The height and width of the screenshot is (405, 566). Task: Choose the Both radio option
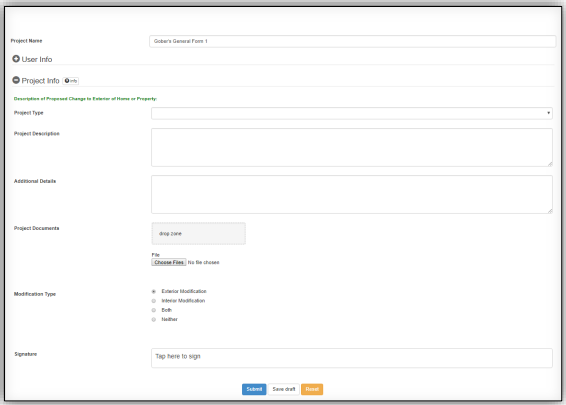coord(154,310)
